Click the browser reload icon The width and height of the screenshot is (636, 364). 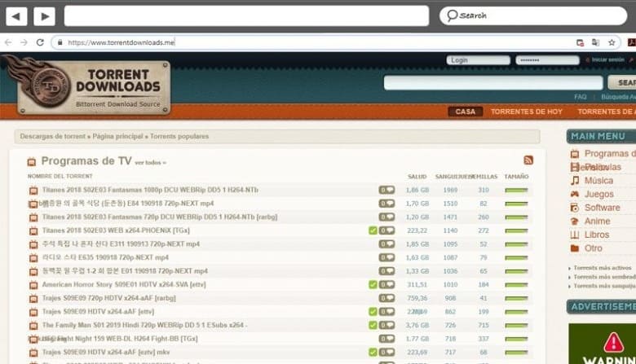39,42
